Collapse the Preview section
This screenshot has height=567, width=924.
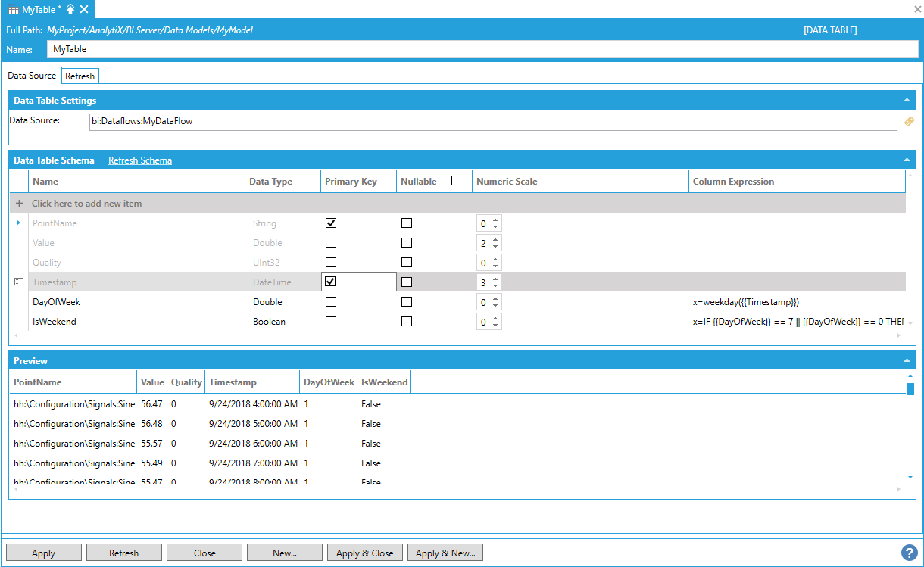click(x=907, y=361)
